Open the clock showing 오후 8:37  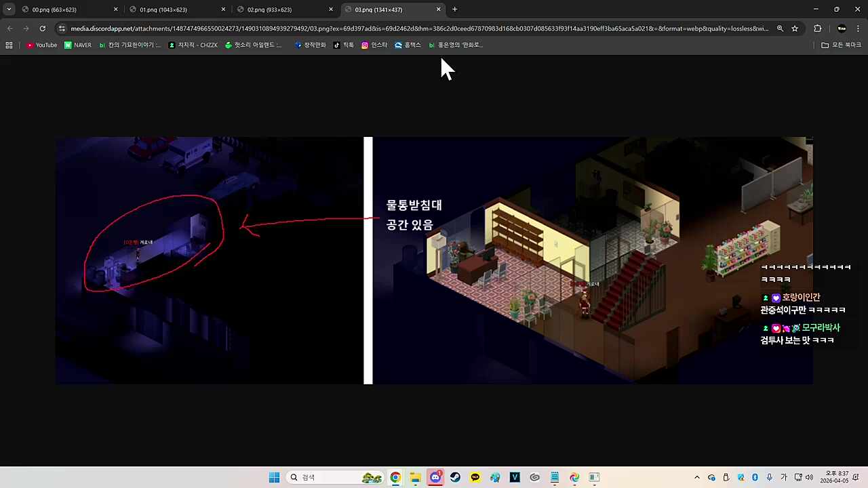(x=833, y=477)
